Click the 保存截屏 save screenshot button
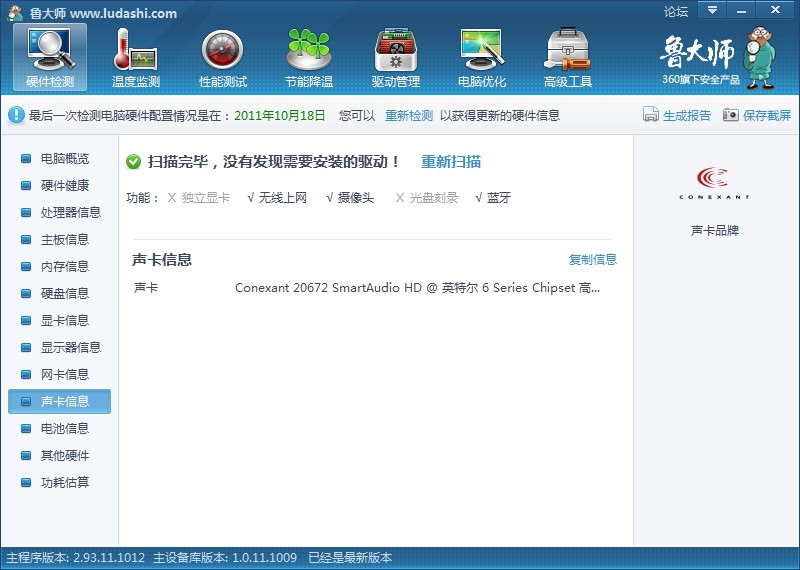 tap(756, 115)
